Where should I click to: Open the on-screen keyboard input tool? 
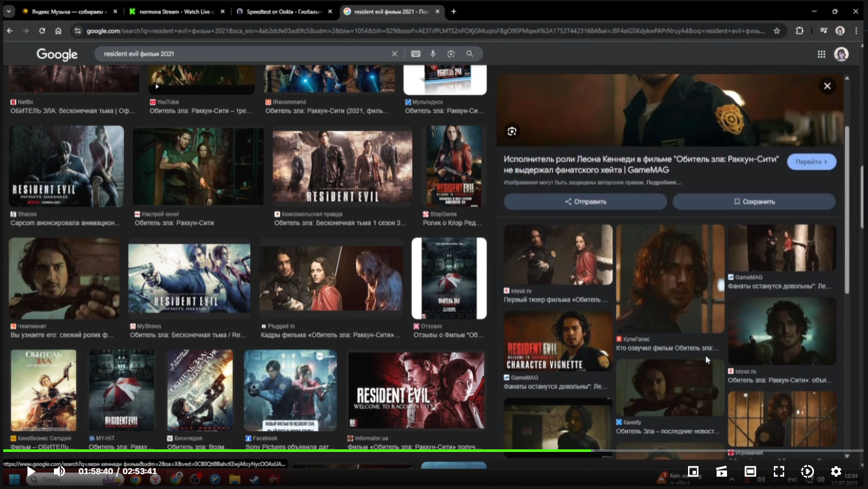click(416, 54)
